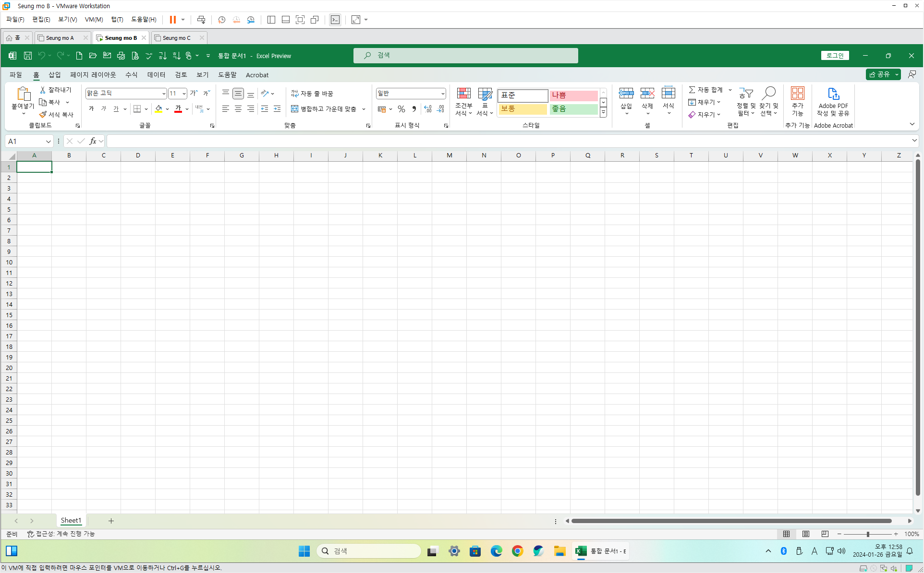Click the percent style icon

[401, 109]
